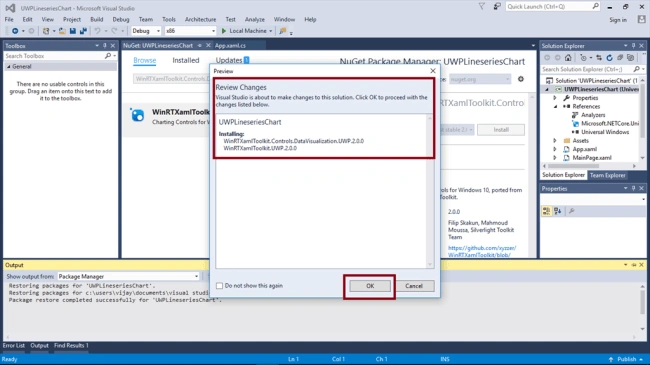This screenshot has width=650, height=365.
Task: Click the Quick Launch search field
Action: (553, 6)
